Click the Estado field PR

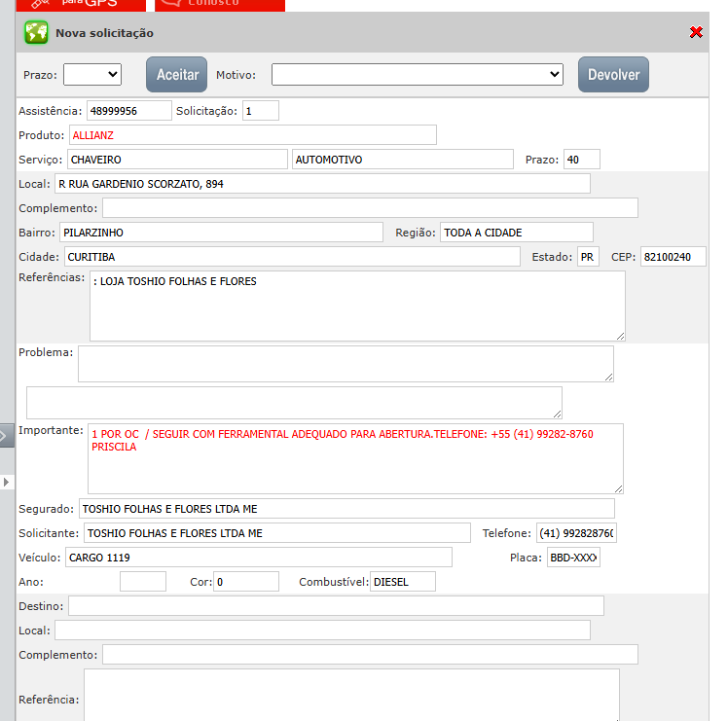point(588,257)
